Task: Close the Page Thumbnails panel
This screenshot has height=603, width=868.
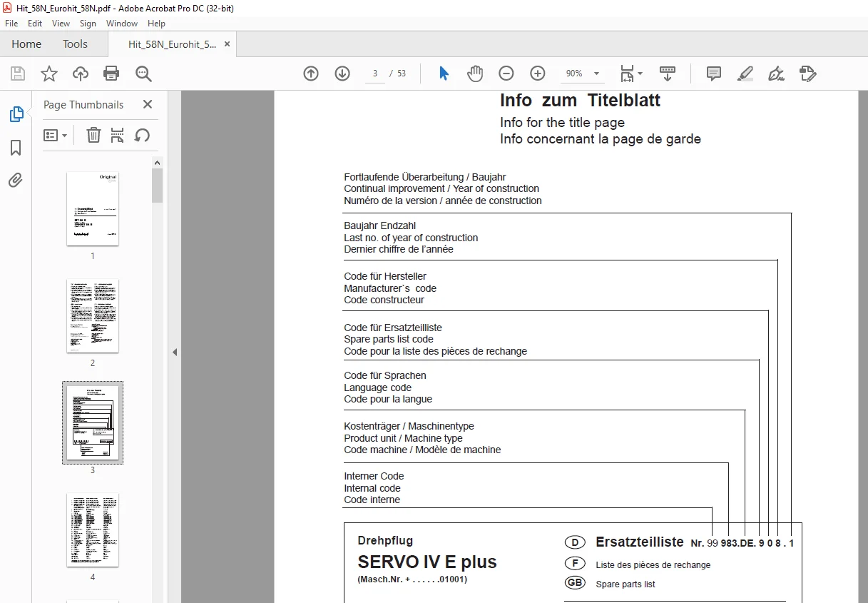Action: (x=148, y=104)
